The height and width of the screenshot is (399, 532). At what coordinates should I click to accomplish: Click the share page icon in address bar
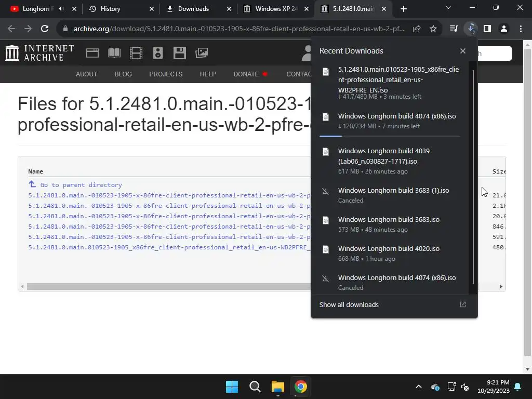tap(417, 29)
